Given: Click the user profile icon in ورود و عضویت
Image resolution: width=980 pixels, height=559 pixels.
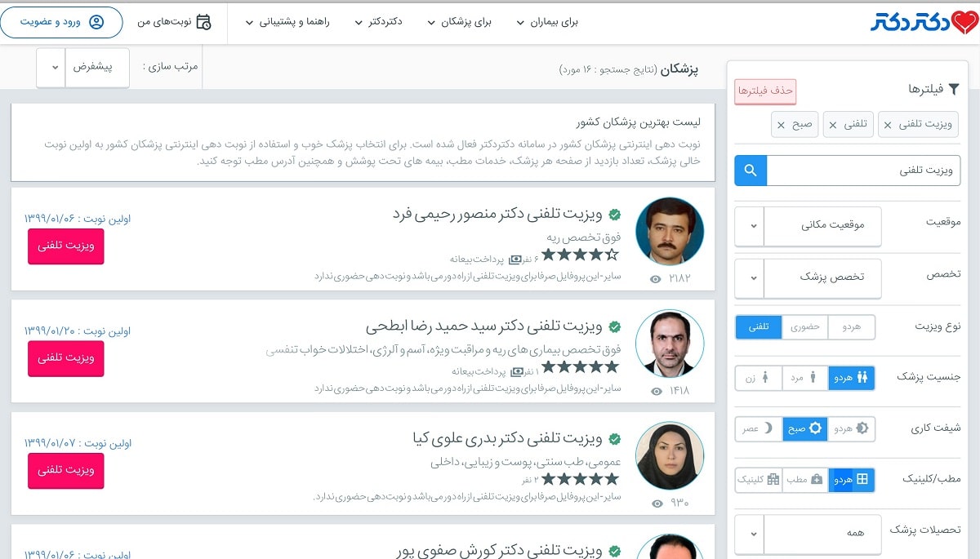Looking at the screenshot, I should (x=96, y=22).
